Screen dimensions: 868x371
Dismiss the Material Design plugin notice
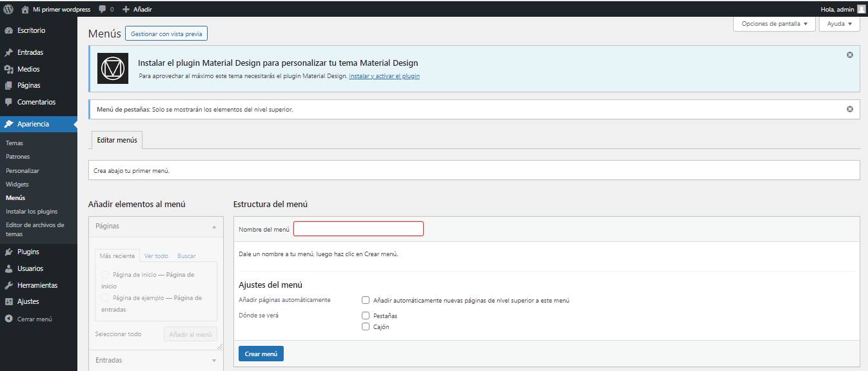tap(849, 55)
